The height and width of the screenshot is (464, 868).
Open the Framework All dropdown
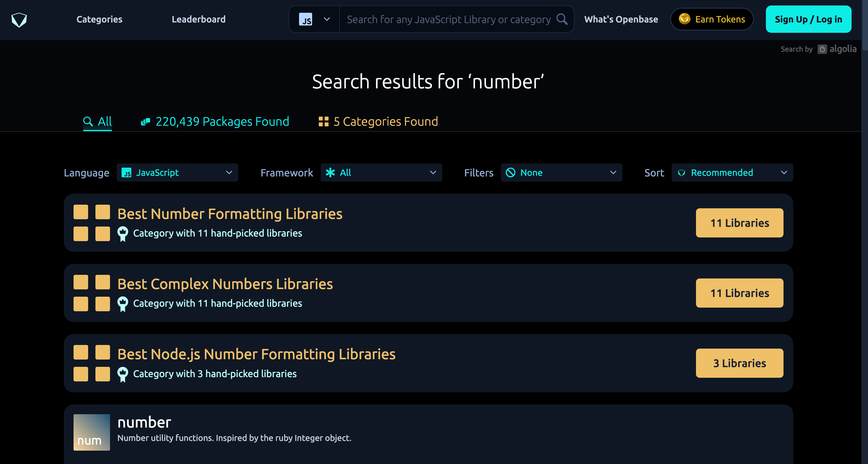pos(381,173)
